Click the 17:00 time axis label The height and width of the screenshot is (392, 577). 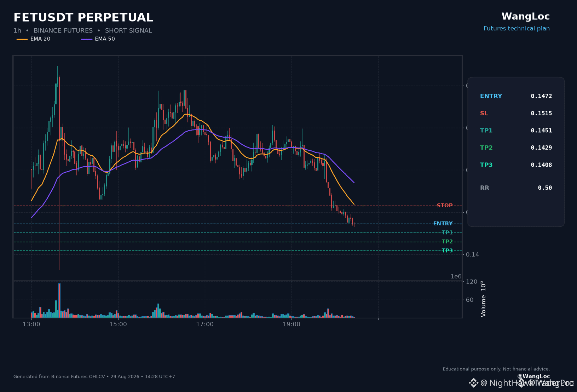coord(205,324)
